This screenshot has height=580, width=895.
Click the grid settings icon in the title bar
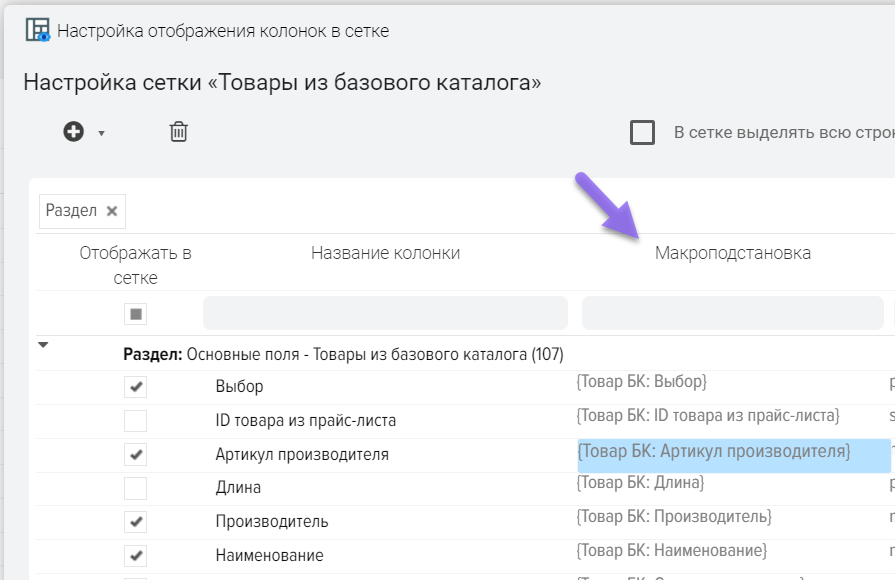coord(37,30)
